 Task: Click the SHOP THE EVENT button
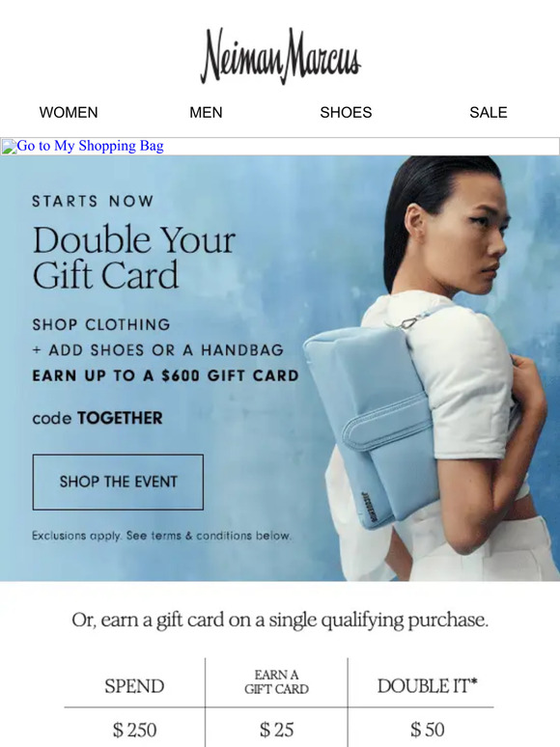point(118,482)
